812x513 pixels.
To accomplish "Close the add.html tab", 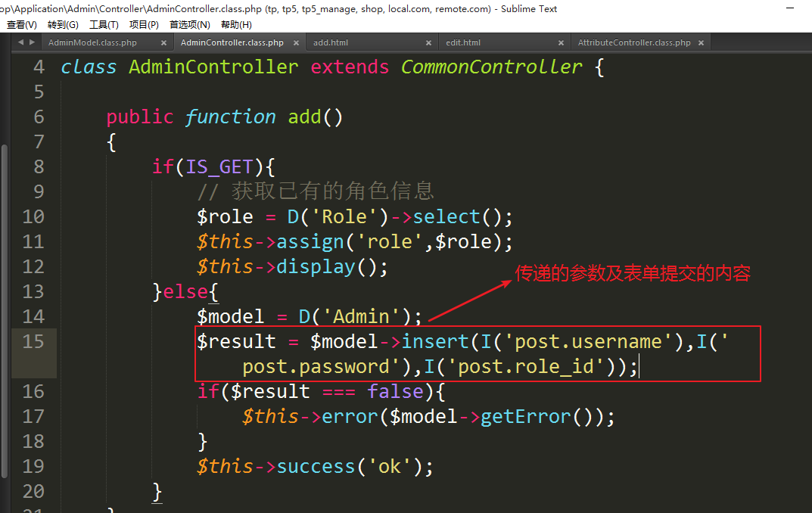I will click(x=428, y=43).
